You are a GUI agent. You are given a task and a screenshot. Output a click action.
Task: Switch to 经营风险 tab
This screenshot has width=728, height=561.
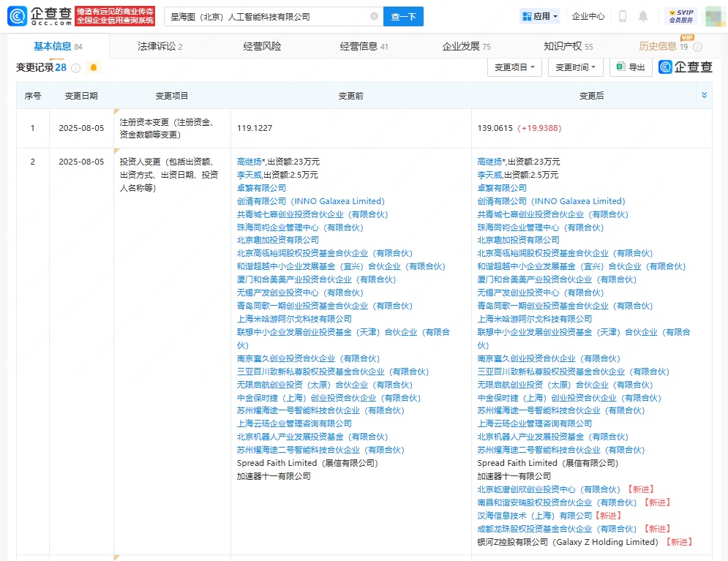[x=262, y=46]
